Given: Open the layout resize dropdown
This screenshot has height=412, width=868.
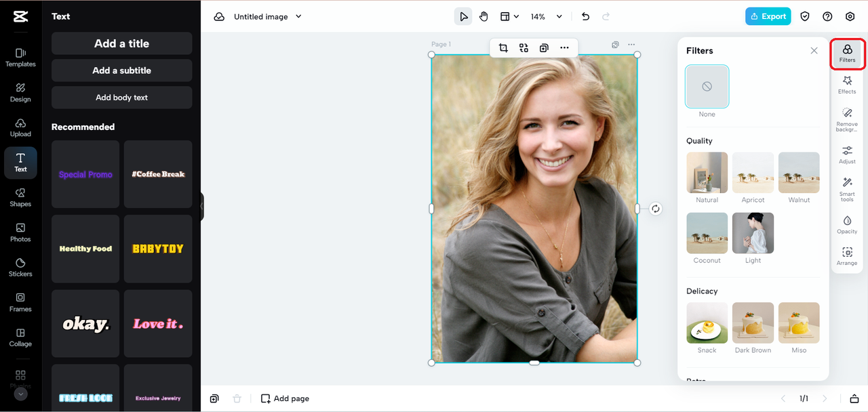Looking at the screenshot, I should 509,16.
